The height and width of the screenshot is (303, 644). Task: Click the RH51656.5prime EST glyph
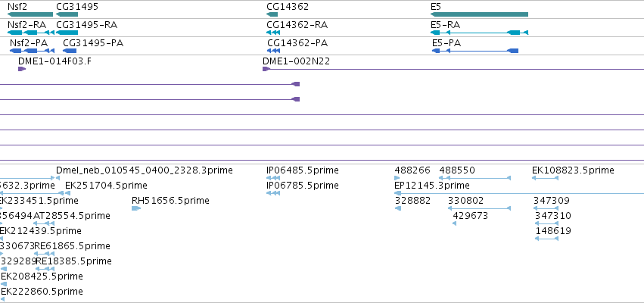pos(136,208)
